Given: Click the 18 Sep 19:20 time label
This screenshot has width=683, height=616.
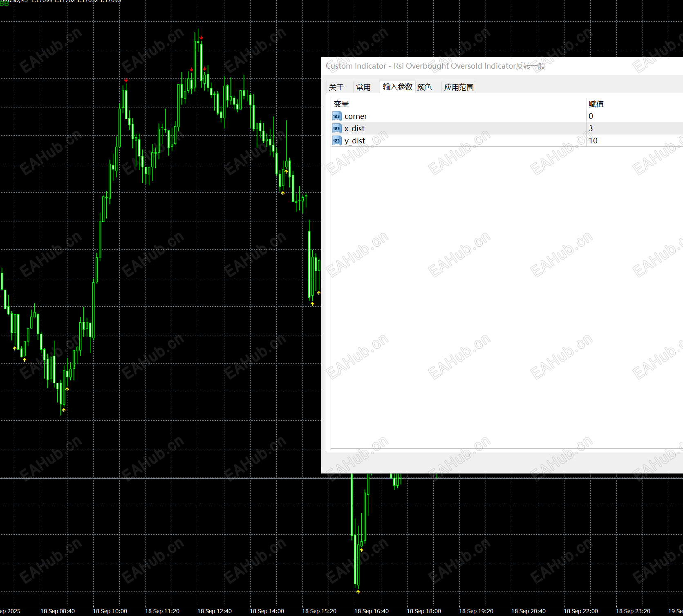Looking at the screenshot, I should pos(476,611).
